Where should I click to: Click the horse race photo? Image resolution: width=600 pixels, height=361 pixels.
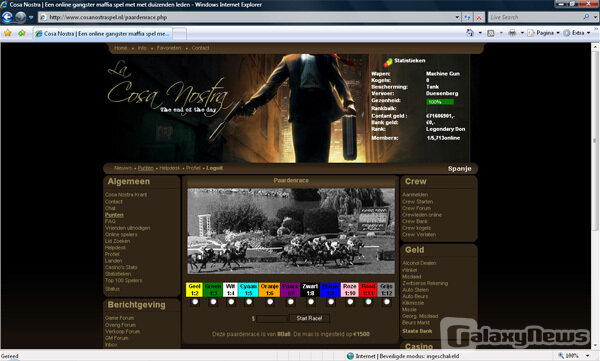(291, 231)
